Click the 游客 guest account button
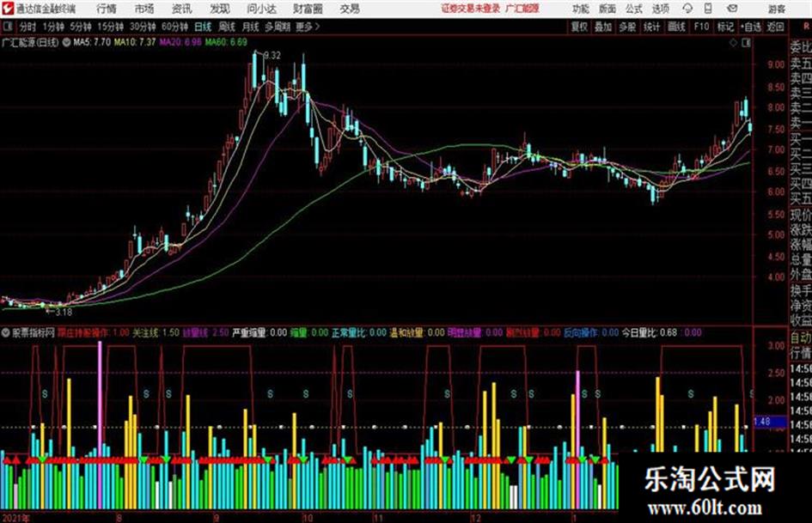Screen dimensions: 812x523 (776, 9)
